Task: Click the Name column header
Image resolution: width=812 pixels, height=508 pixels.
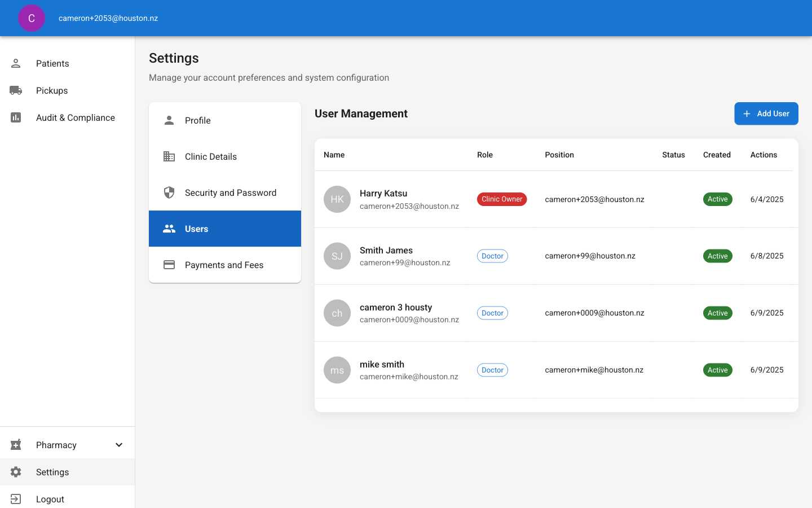Action: [334, 155]
